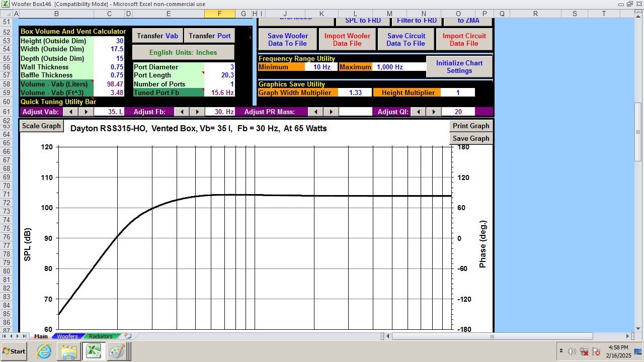The height and width of the screenshot is (362, 644).
Task: Select row header 61
Action: (7, 112)
